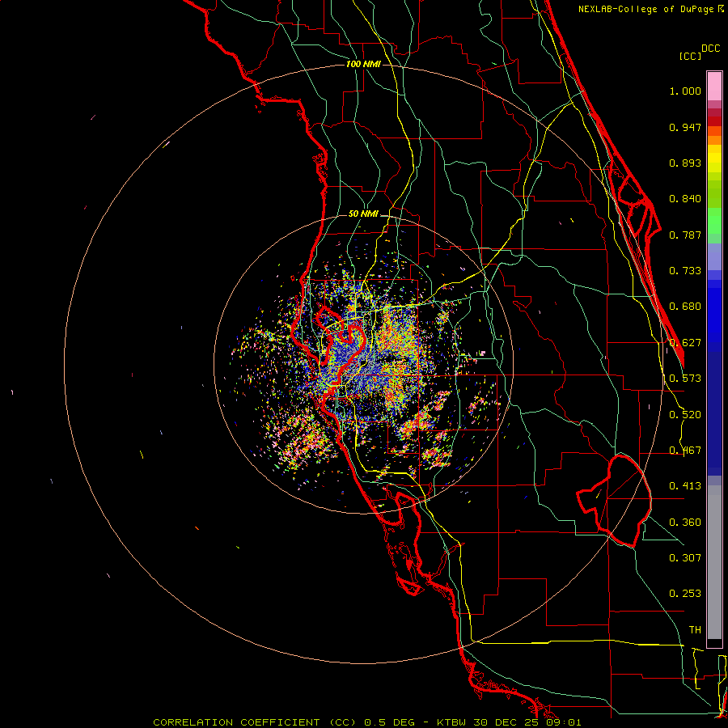Select the 0.360 legend value
The image size is (728, 728).
pyautogui.click(x=685, y=523)
